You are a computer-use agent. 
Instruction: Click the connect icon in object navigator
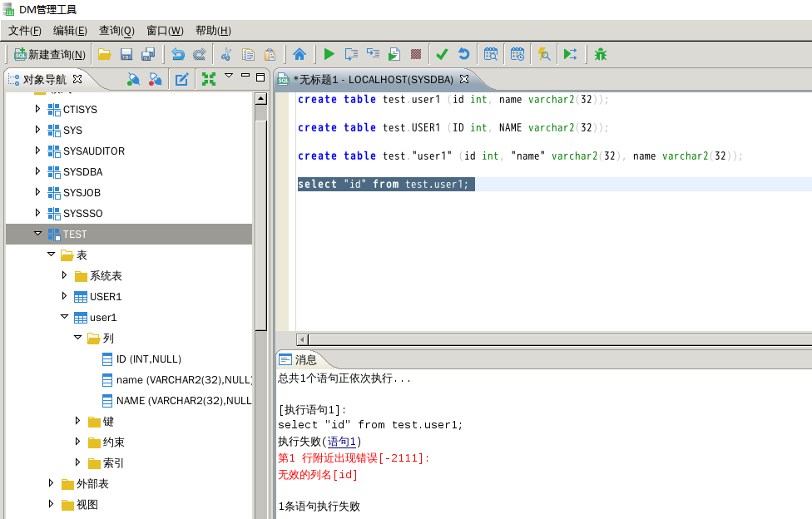(133, 79)
